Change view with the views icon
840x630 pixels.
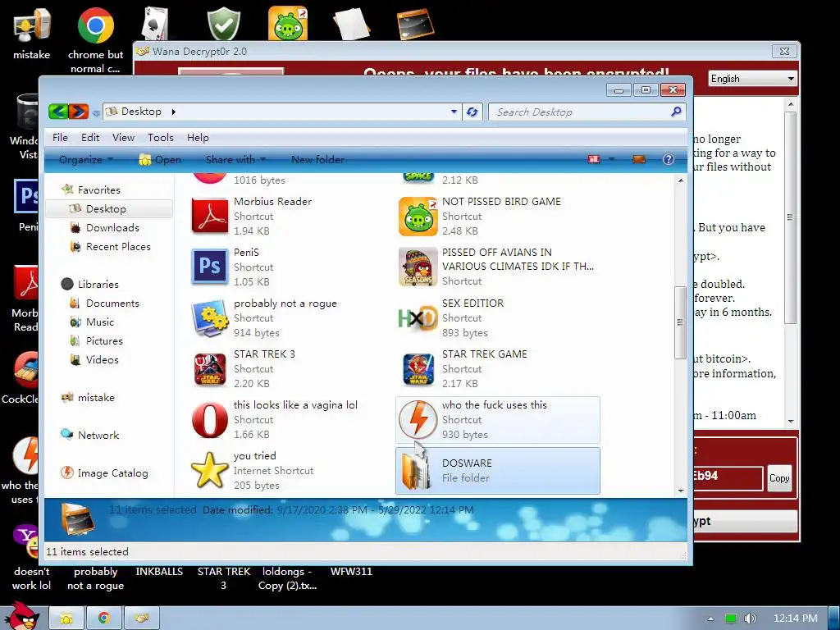(594, 159)
